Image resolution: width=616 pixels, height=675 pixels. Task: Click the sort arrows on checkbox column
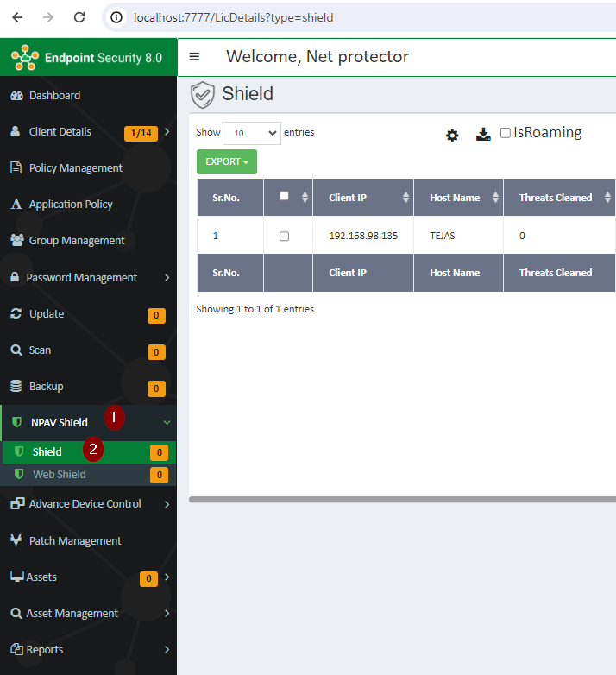coord(305,197)
